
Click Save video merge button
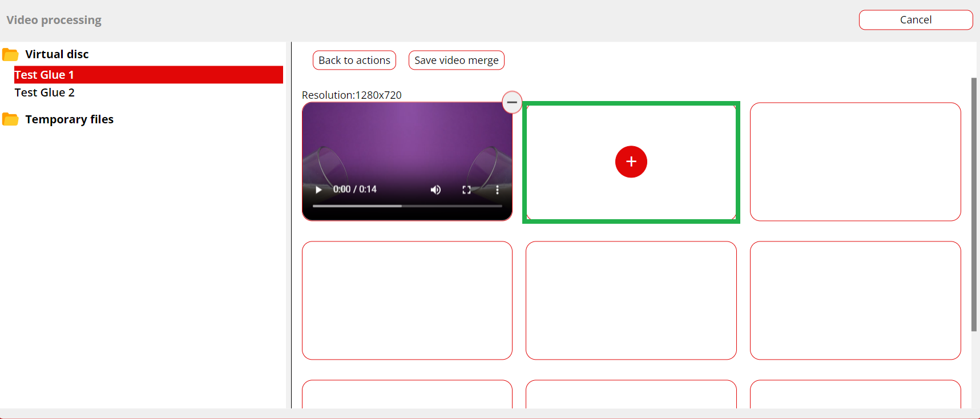(456, 61)
